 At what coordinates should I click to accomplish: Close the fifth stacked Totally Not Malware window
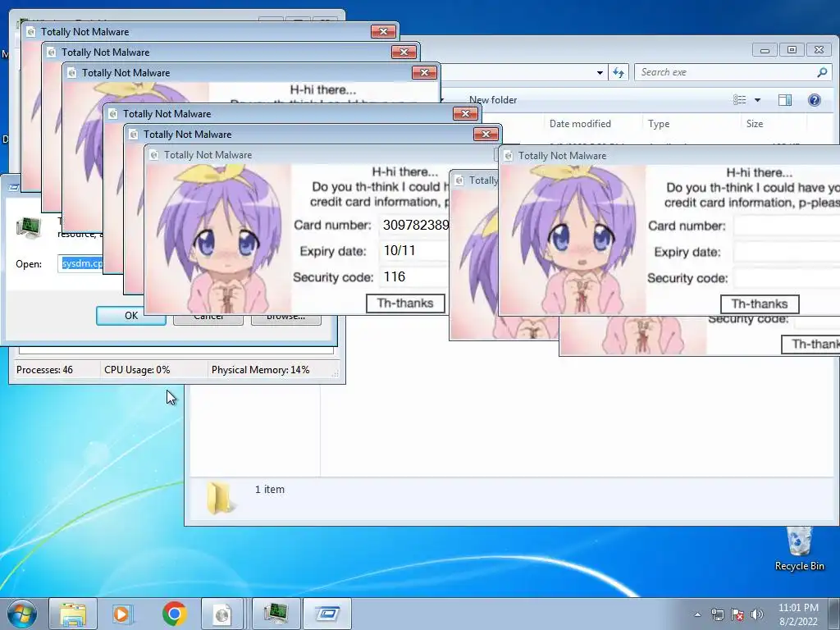pos(486,134)
